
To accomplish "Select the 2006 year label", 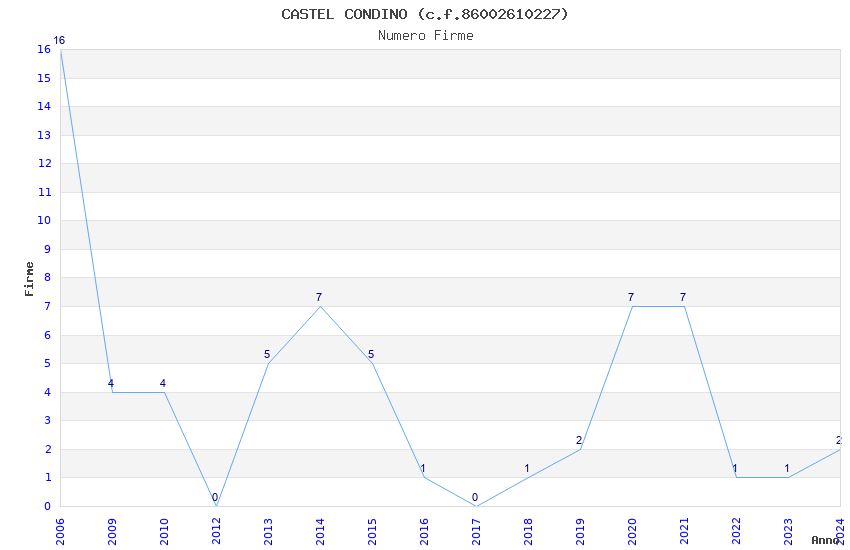I will click(x=60, y=532).
